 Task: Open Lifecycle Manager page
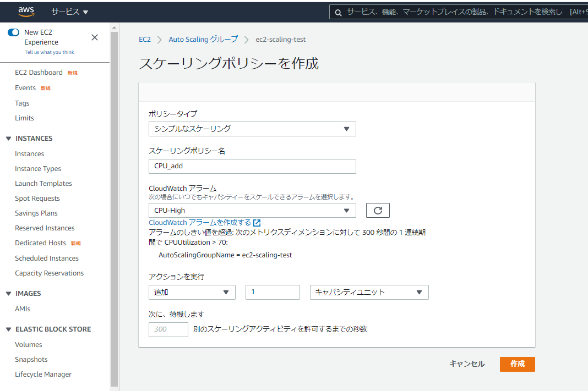tap(43, 375)
